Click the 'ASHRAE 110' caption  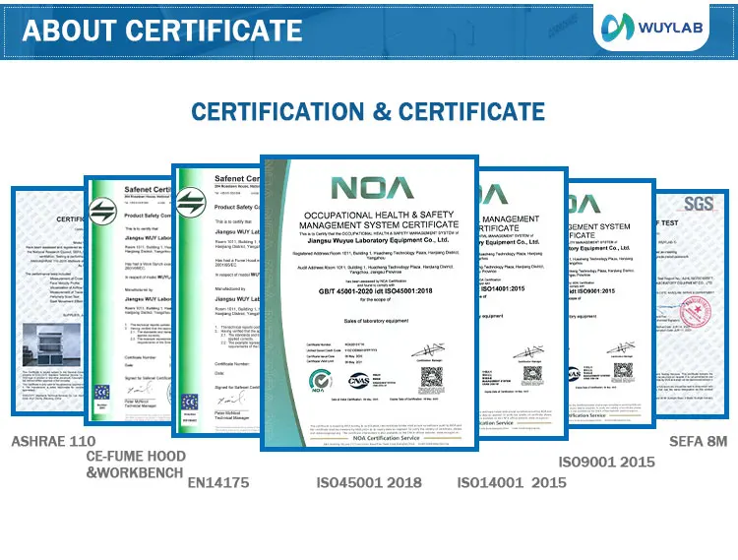(53, 442)
